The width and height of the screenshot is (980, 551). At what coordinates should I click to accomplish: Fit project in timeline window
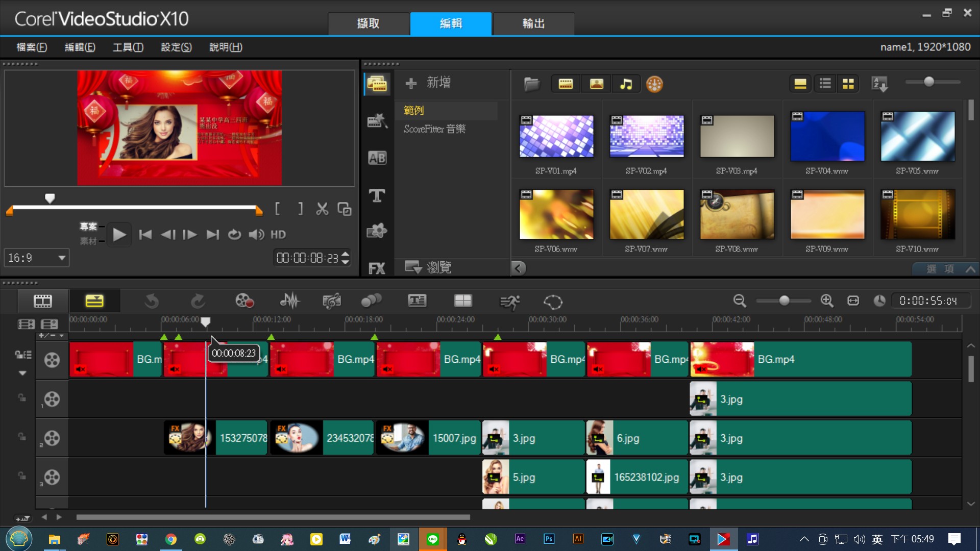click(x=853, y=301)
